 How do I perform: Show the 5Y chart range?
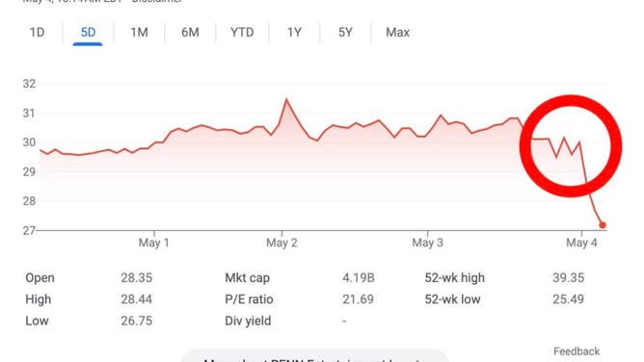[x=345, y=33]
